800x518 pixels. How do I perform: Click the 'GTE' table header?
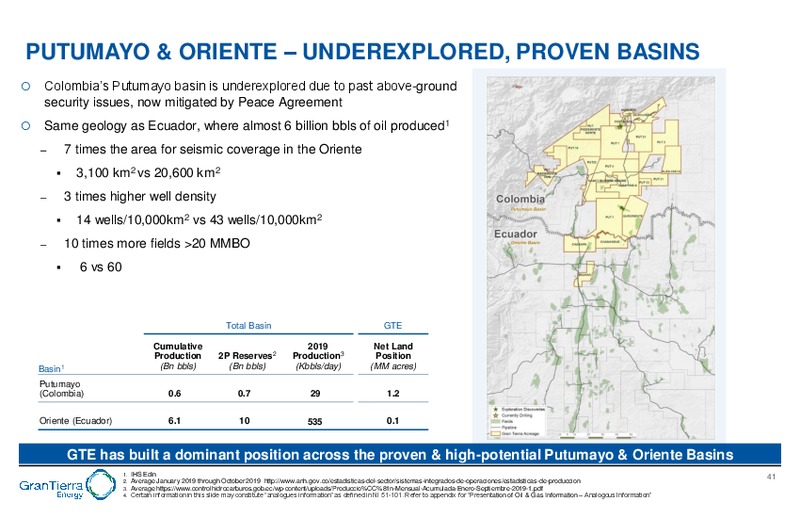pos(392,326)
